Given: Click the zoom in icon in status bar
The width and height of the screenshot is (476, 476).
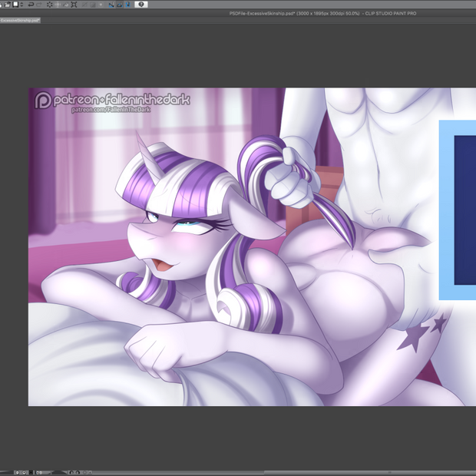Looking at the screenshot, I should [x=24, y=472].
